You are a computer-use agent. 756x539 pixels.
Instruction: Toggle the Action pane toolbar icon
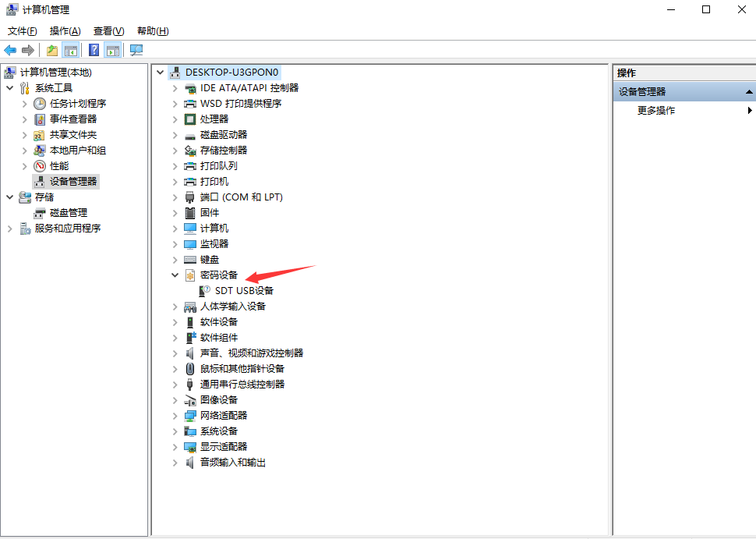[x=113, y=50]
